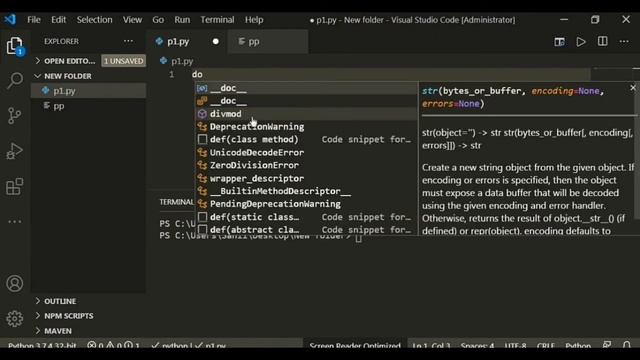Open the Manage gear icon

pyautogui.click(x=15, y=318)
